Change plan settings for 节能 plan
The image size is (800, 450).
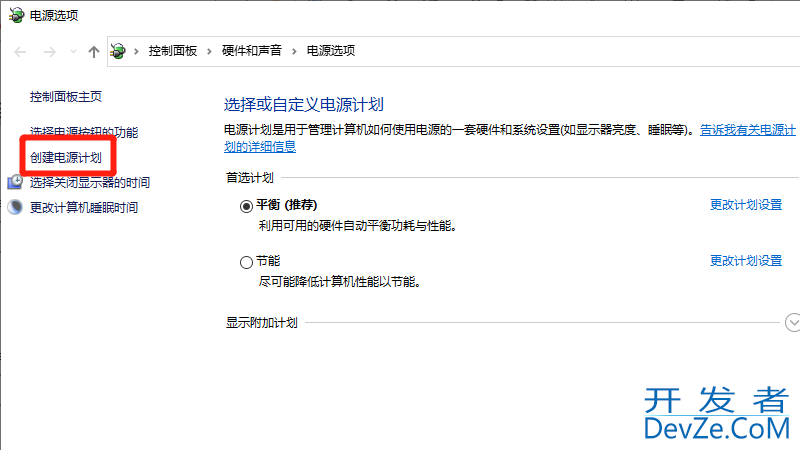(x=746, y=261)
